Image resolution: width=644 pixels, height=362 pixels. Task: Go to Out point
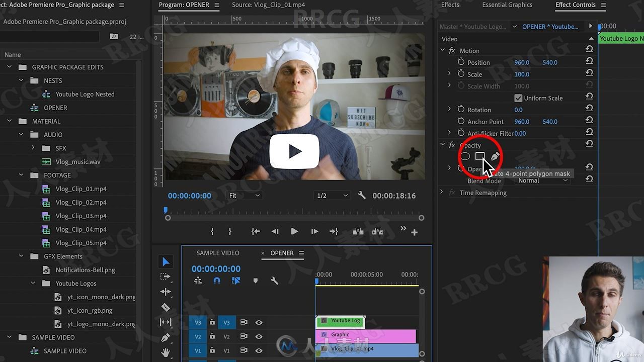click(334, 231)
